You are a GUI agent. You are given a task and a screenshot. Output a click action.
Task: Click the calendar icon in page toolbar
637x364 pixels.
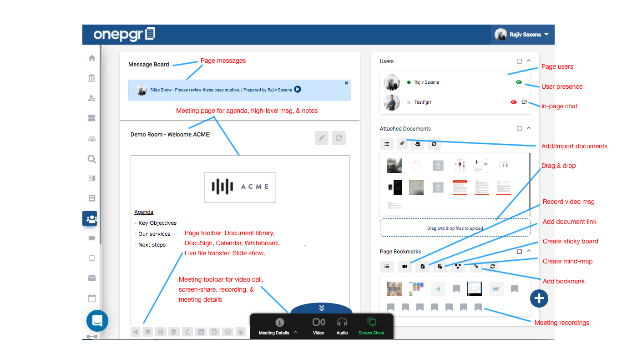point(201,332)
